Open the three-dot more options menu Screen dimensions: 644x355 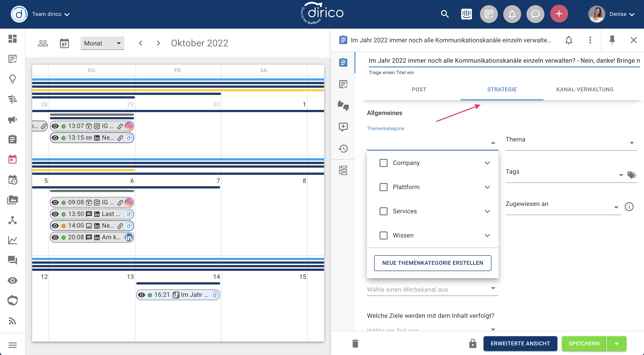[590, 40]
